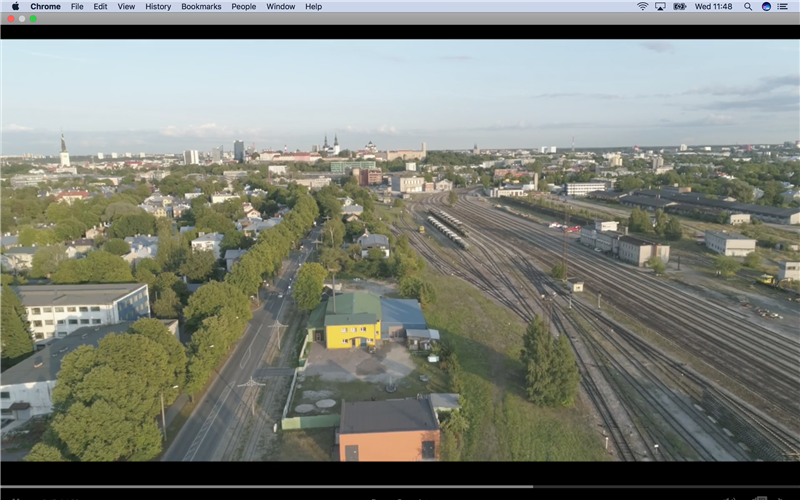The width and height of the screenshot is (800, 500).
Task: Click the aerial video to pause
Action: [400, 250]
